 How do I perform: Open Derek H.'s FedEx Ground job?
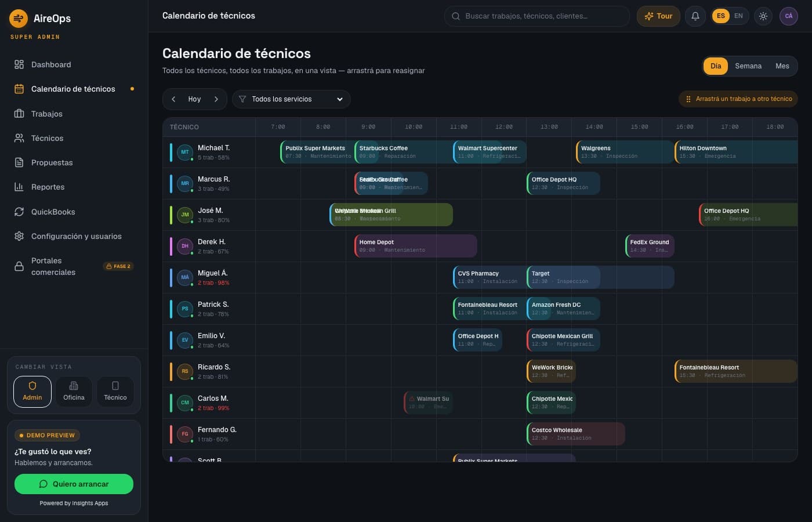pyautogui.click(x=650, y=246)
